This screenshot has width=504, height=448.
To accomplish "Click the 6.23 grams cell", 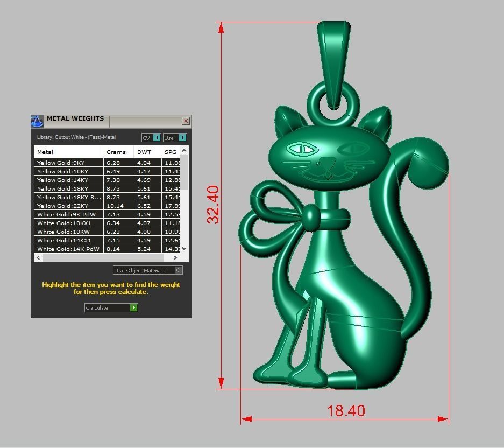I will tap(118, 232).
